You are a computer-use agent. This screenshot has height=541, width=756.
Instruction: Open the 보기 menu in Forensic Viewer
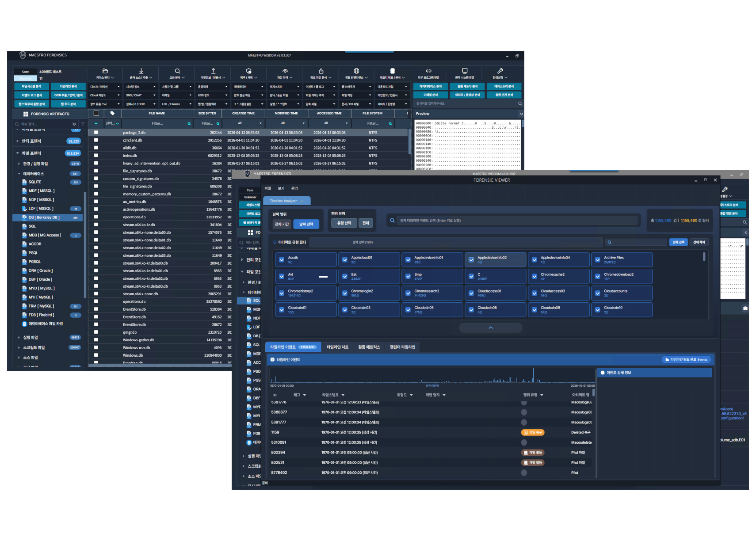[x=281, y=188]
